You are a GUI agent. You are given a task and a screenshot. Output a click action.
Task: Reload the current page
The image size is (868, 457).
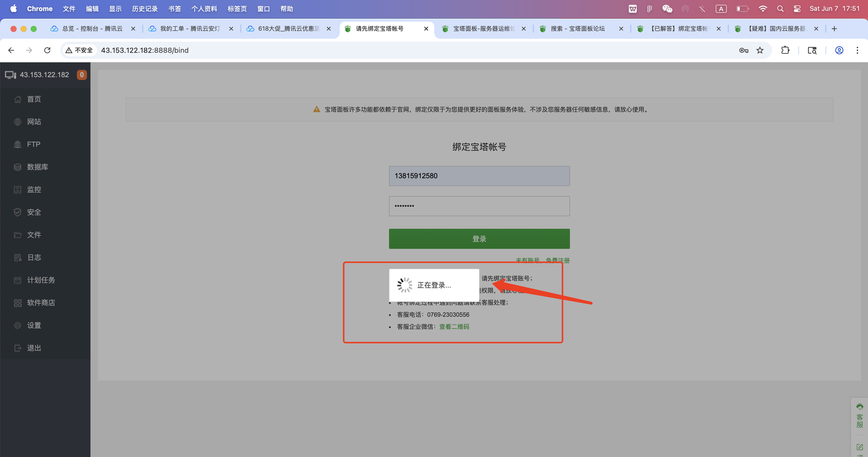[47, 50]
